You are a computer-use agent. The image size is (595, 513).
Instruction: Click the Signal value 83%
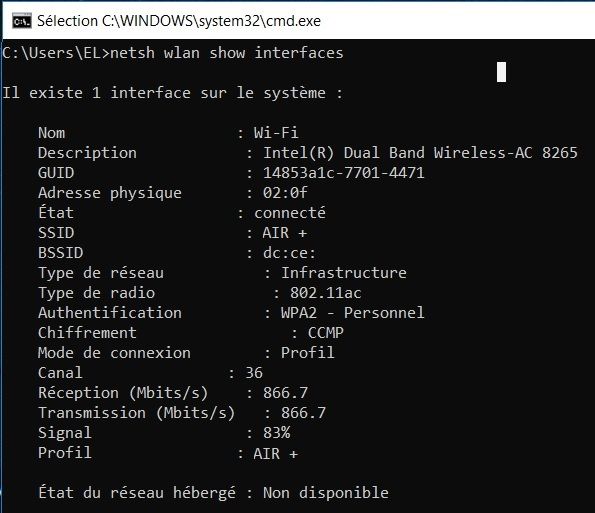(x=276, y=433)
